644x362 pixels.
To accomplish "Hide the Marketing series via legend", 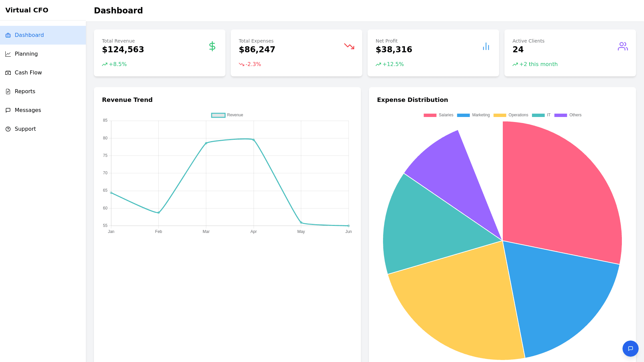I will [x=473, y=115].
